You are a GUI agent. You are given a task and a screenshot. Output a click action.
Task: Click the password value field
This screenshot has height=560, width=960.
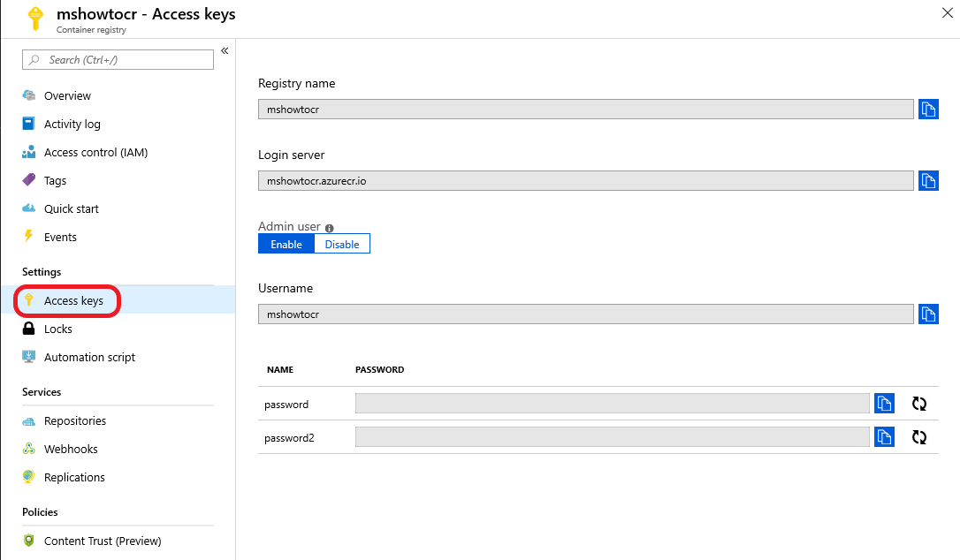(x=613, y=404)
